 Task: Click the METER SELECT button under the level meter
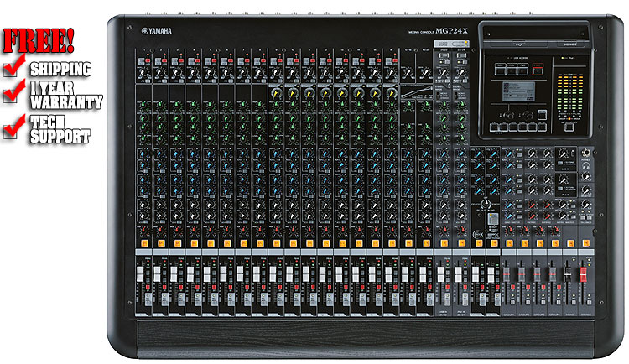point(569,127)
